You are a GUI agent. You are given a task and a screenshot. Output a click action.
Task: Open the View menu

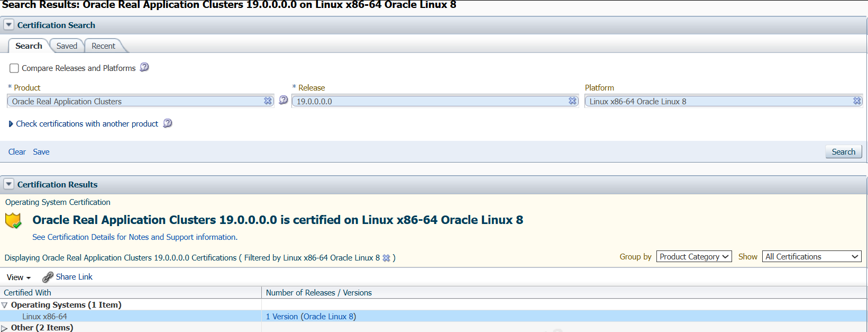point(19,277)
